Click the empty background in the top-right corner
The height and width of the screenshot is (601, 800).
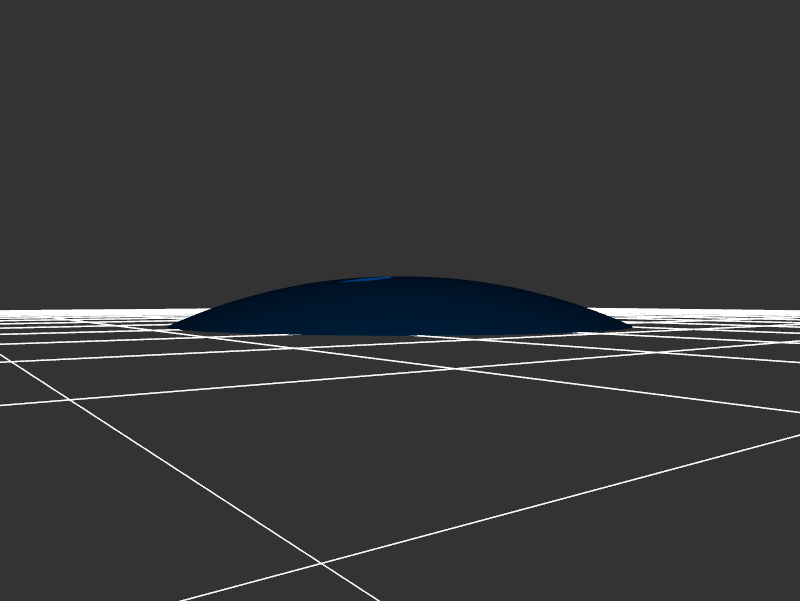[x=760, y=40]
